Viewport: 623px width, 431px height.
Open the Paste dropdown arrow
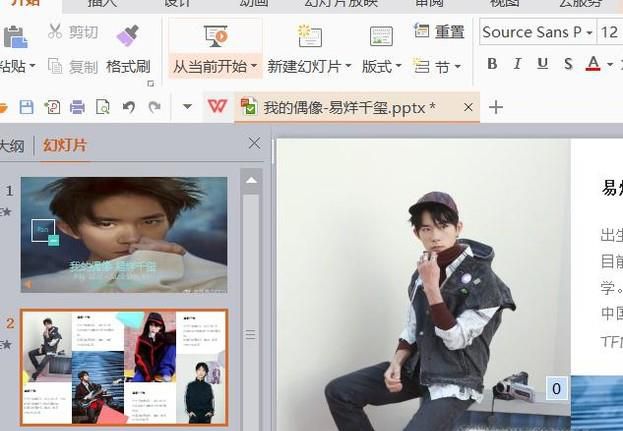(32, 65)
